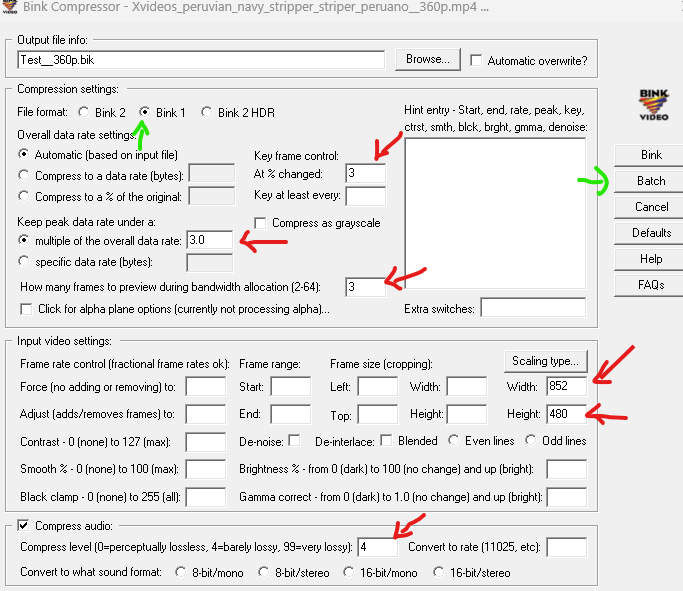Select 16-bit/stereo sound format
683x591 pixels.
[x=438, y=572]
